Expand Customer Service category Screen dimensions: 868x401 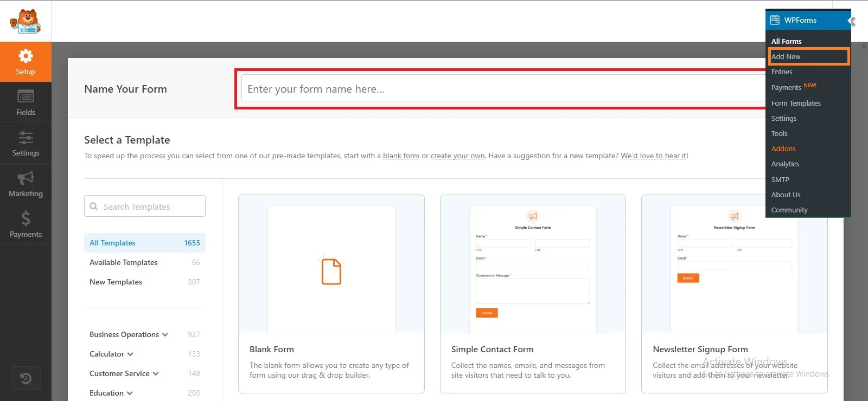pyautogui.click(x=145, y=373)
